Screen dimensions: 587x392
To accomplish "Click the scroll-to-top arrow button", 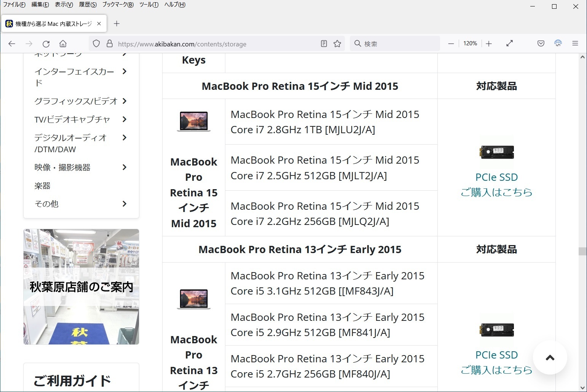I will (550, 358).
